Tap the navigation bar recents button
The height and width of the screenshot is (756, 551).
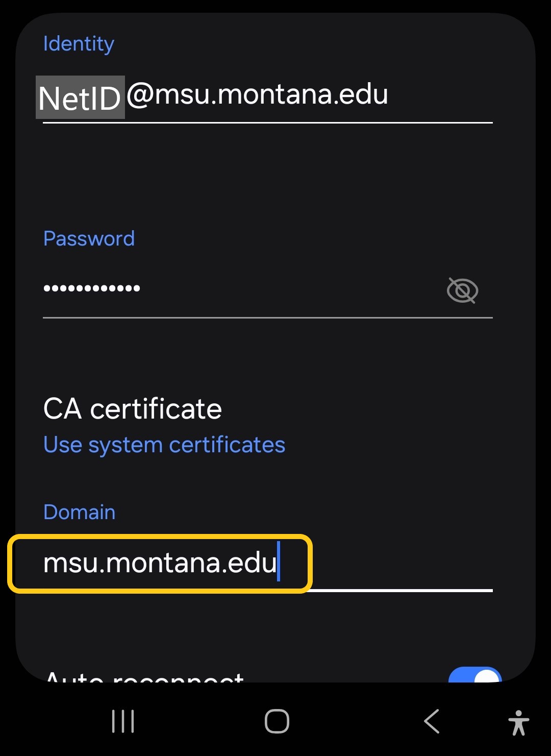(x=122, y=721)
